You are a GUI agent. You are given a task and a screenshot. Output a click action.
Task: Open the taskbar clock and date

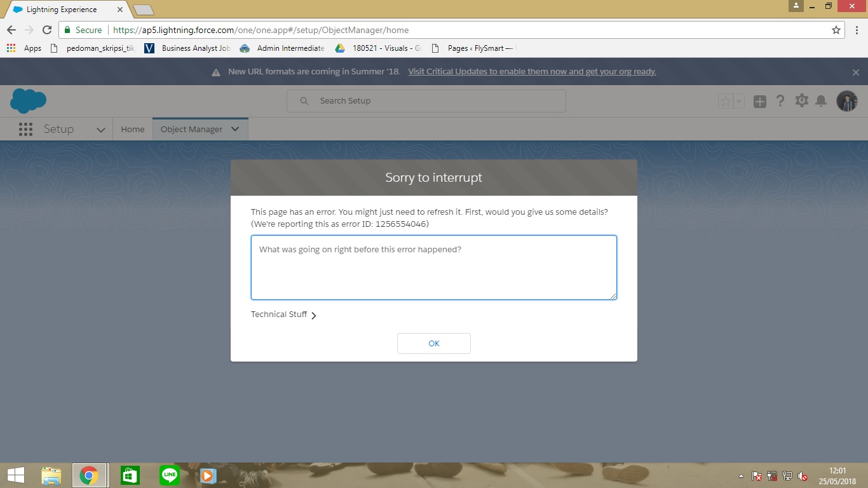837,475
